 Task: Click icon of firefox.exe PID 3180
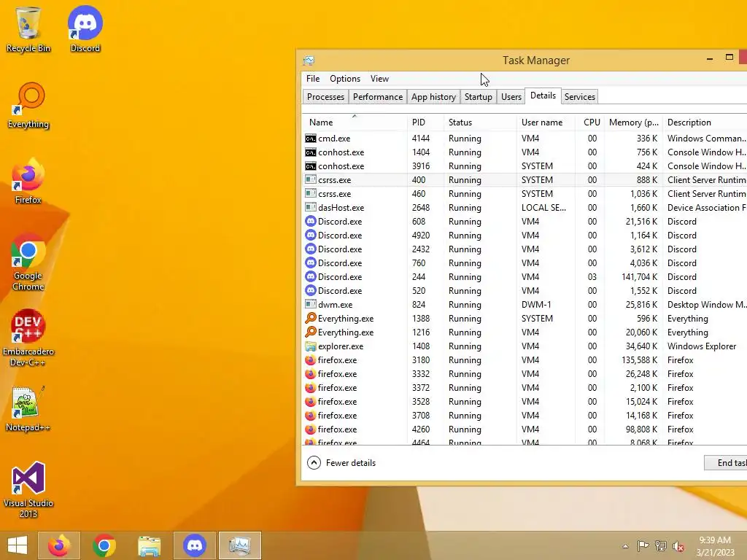(x=311, y=360)
